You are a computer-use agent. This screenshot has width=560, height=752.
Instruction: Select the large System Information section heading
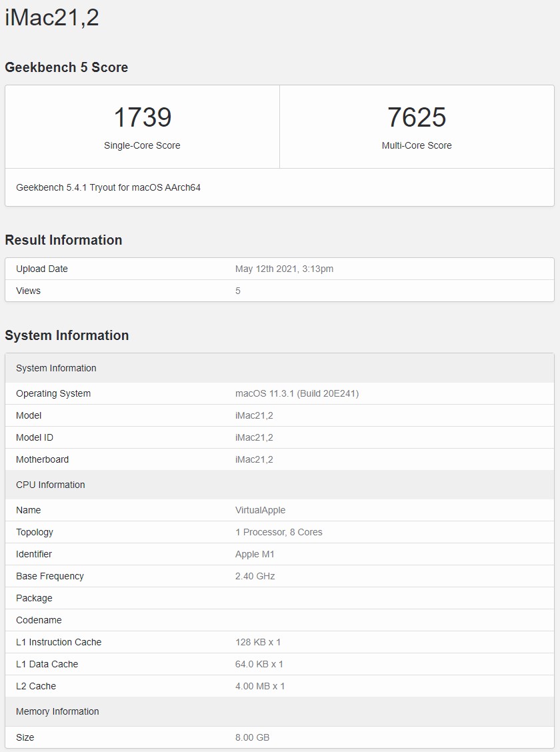coord(67,335)
